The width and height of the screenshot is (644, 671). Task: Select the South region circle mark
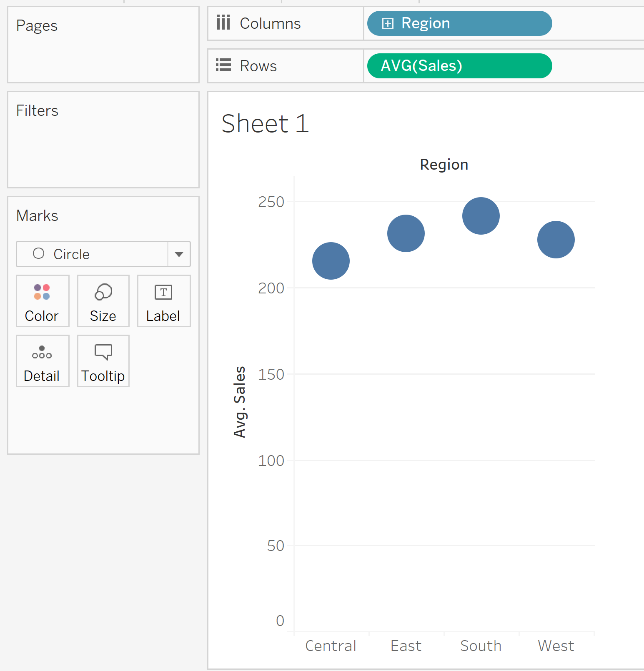click(x=481, y=216)
